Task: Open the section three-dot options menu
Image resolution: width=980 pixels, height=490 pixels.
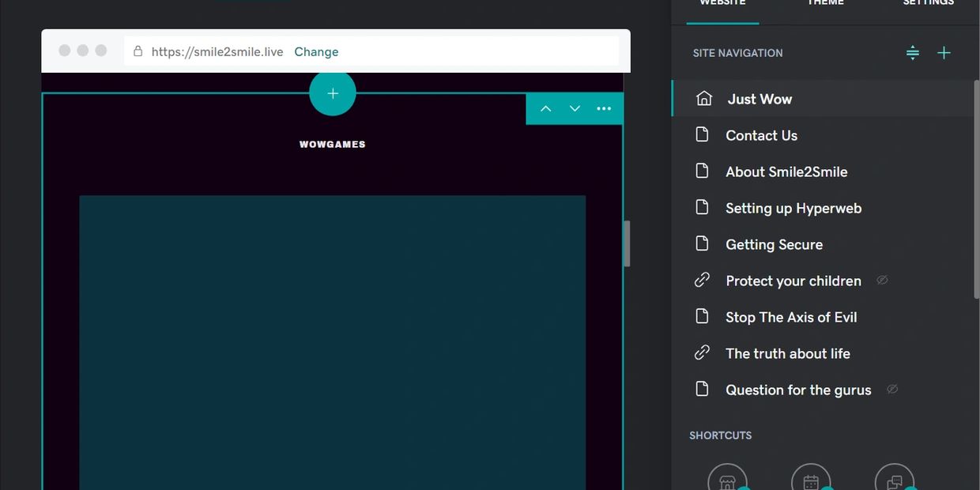Action: pyautogui.click(x=604, y=109)
